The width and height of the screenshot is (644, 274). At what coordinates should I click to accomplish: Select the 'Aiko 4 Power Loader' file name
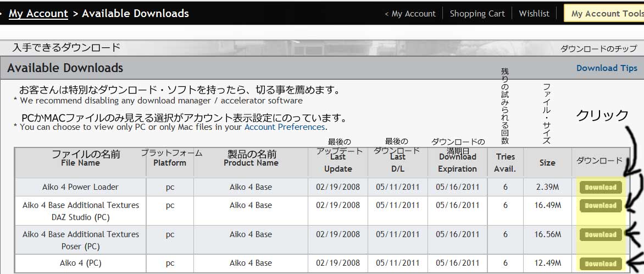80,187
